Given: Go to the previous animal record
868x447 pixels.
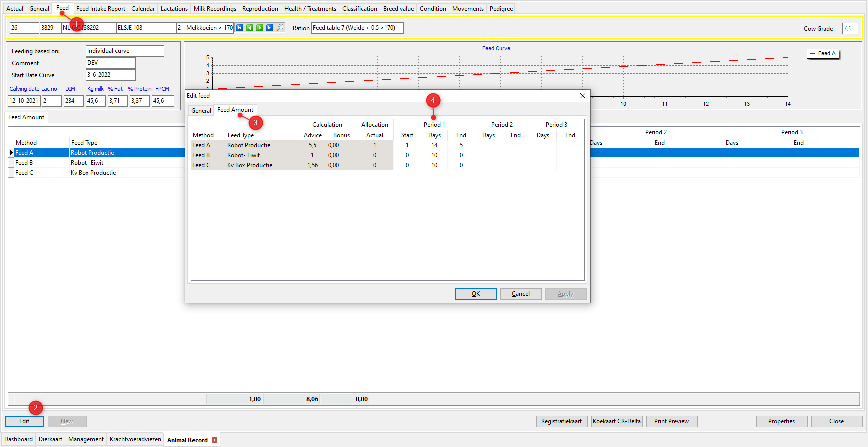Looking at the screenshot, I should coord(250,28).
